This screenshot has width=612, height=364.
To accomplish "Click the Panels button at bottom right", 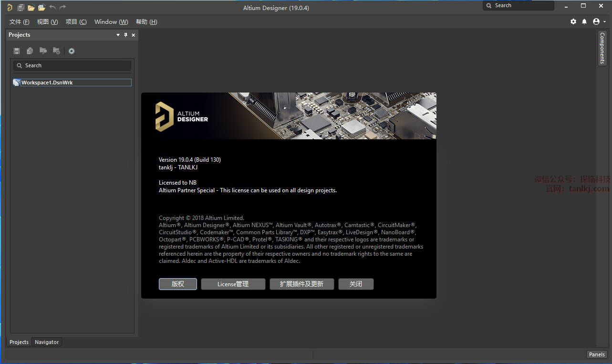I will click(x=597, y=354).
